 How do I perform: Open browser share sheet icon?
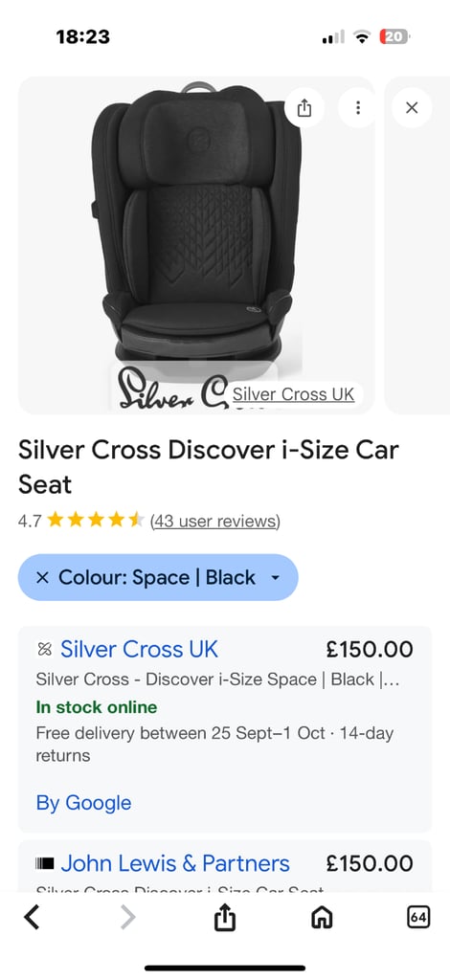click(x=225, y=917)
